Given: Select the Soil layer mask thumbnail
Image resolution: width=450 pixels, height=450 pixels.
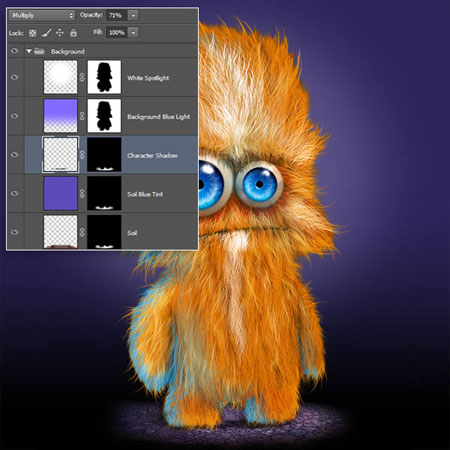Looking at the screenshot, I should point(104,232).
